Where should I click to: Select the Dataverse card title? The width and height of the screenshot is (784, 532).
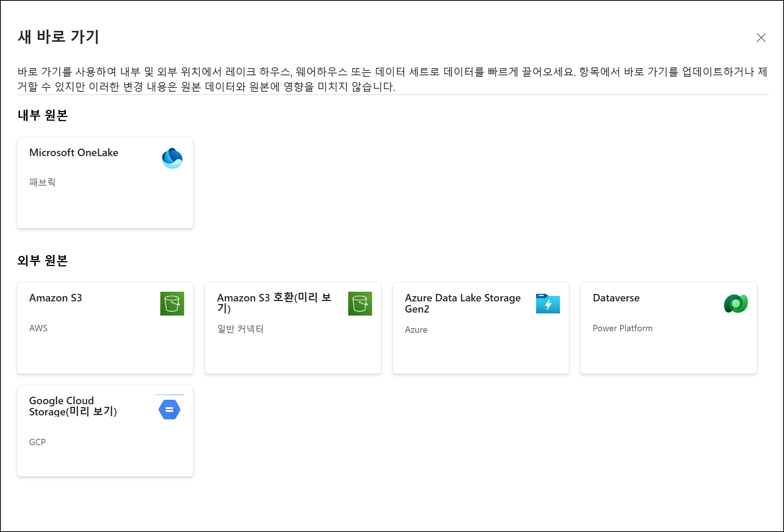tap(616, 298)
